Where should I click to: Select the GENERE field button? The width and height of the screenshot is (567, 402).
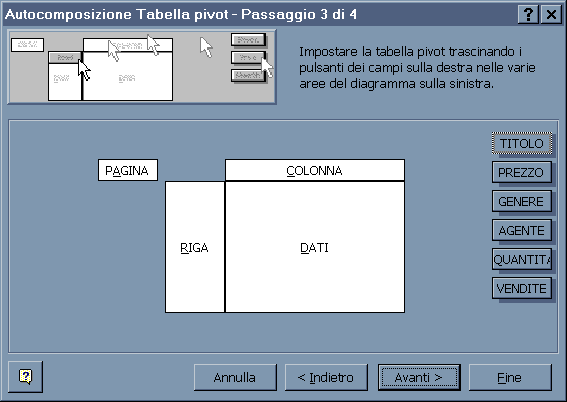tap(522, 201)
